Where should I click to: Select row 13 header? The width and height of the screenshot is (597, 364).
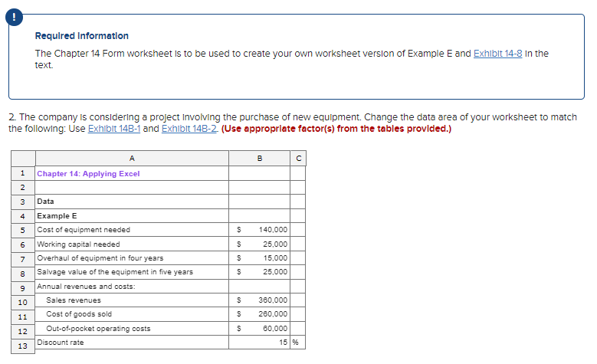(23, 346)
